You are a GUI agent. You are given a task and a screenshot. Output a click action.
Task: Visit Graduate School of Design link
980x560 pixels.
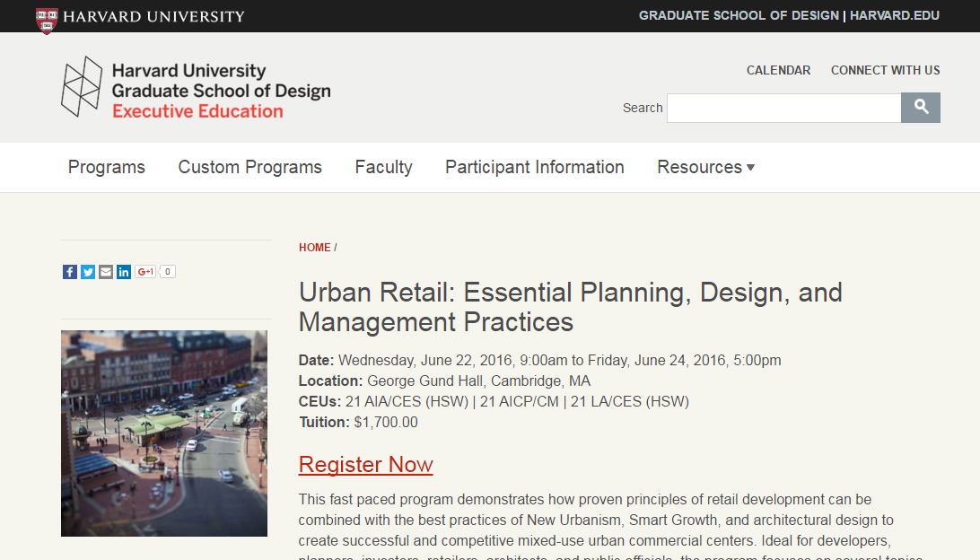pos(739,15)
